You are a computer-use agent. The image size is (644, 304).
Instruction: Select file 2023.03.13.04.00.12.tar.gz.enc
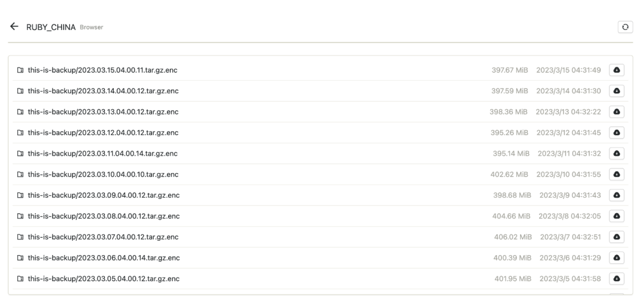point(103,112)
